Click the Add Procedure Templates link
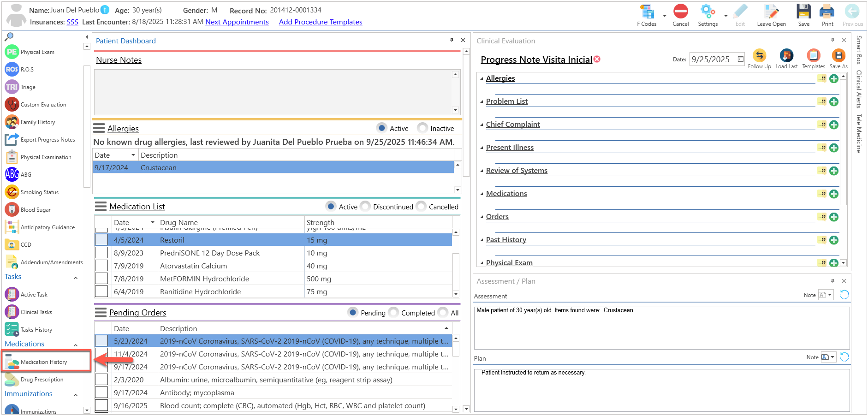The image size is (868, 416). click(x=321, y=22)
